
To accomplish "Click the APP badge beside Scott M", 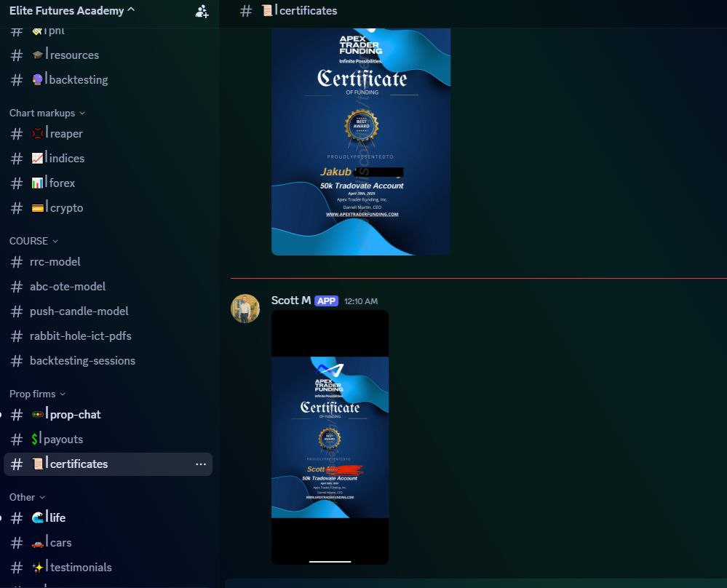I will tap(326, 301).
